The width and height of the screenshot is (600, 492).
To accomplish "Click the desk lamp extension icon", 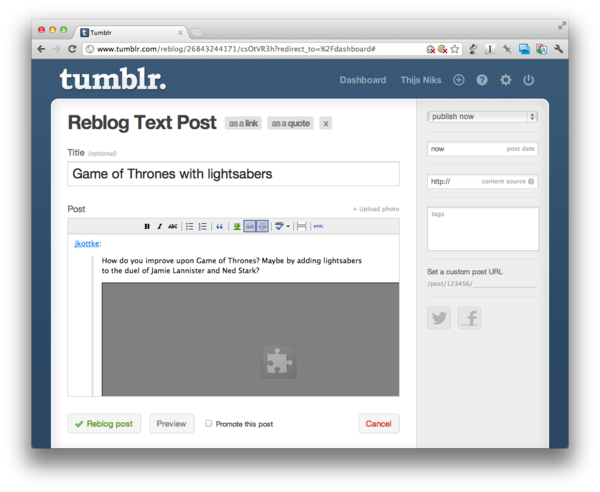I will tap(473, 49).
